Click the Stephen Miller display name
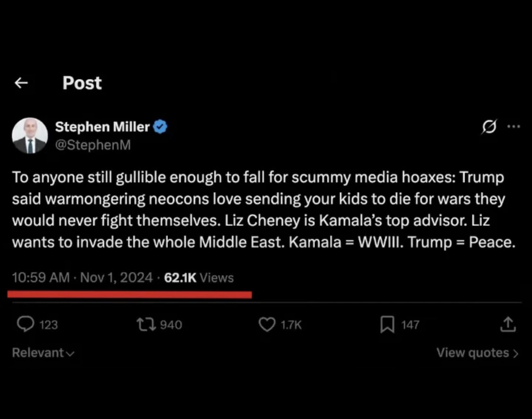This screenshot has height=419, width=532. (102, 127)
